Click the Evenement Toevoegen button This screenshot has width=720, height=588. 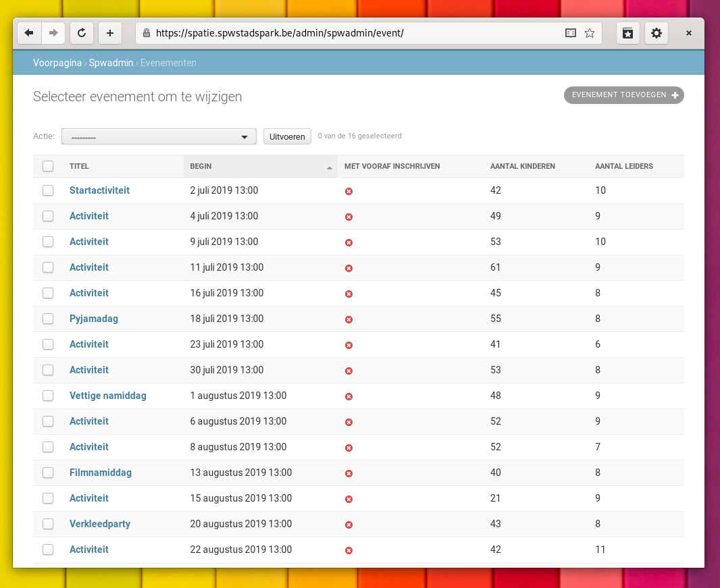pyautogui.click(x=623, y=95)
